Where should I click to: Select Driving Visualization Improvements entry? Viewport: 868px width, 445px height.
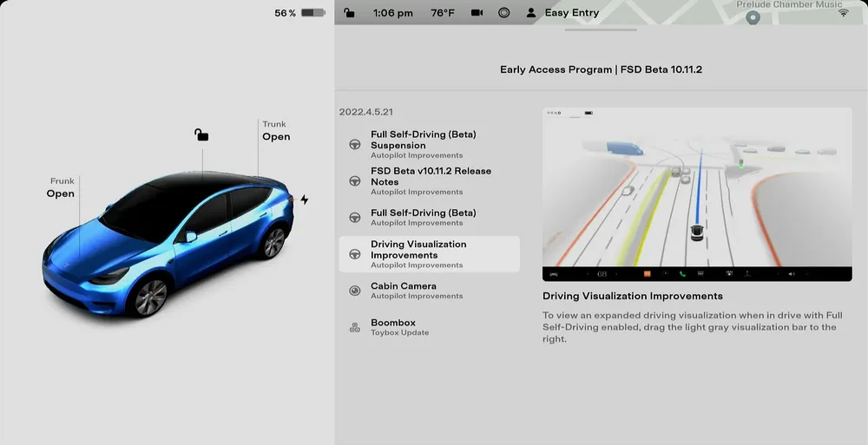point(430,254)
